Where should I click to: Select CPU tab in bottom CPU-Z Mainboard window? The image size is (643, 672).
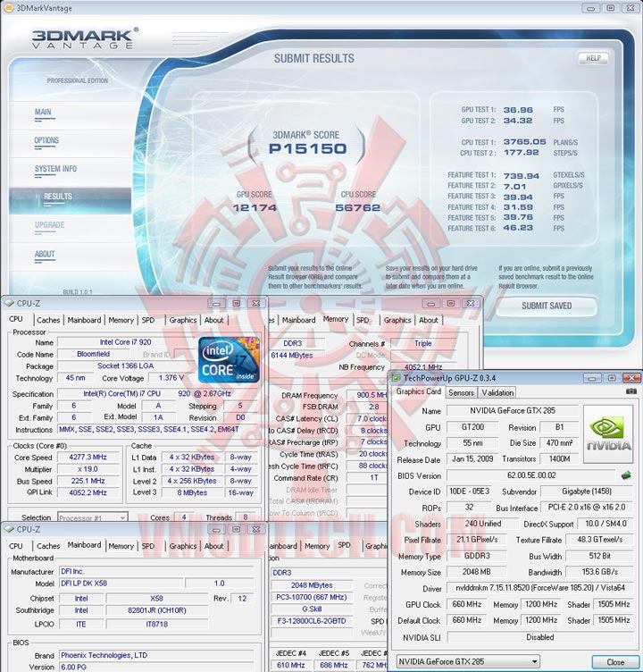[x=16, y=546]
